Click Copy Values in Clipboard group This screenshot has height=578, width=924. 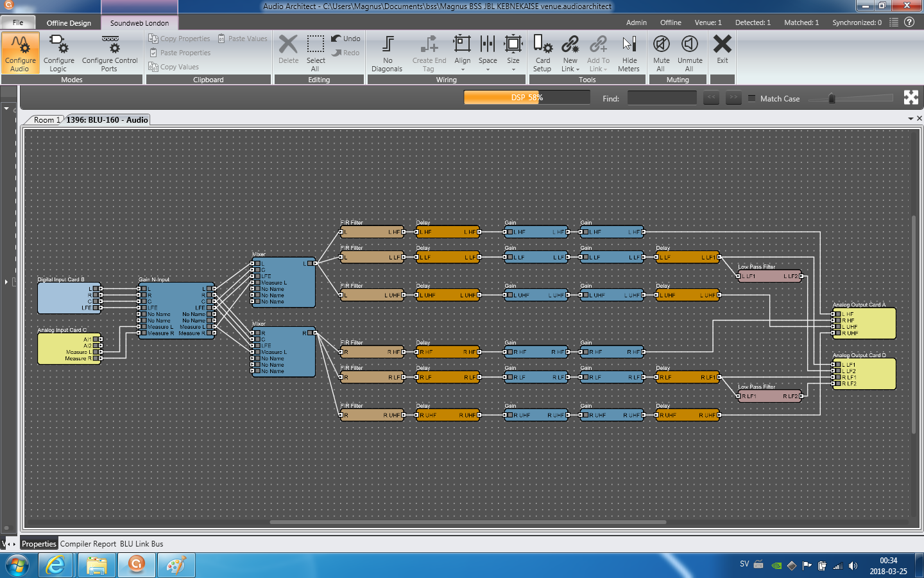point(174,67)
